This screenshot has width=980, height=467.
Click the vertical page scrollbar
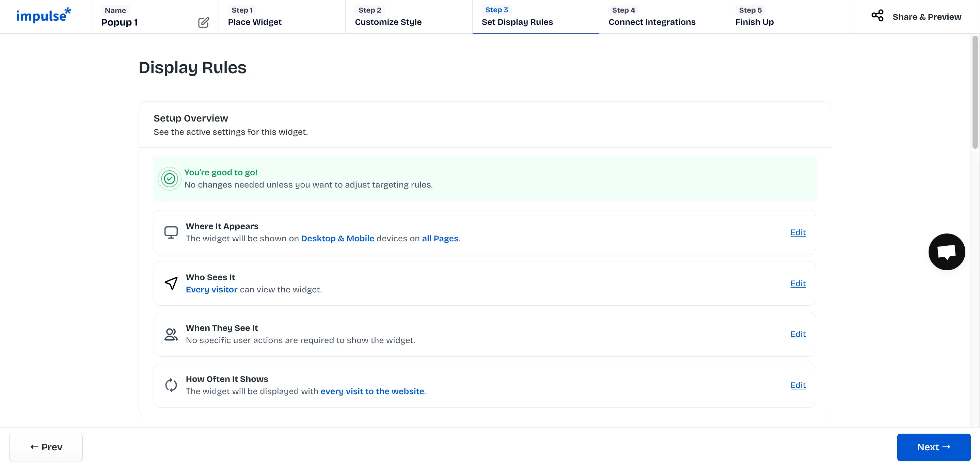pyautogui.click(x=975, y=92)
